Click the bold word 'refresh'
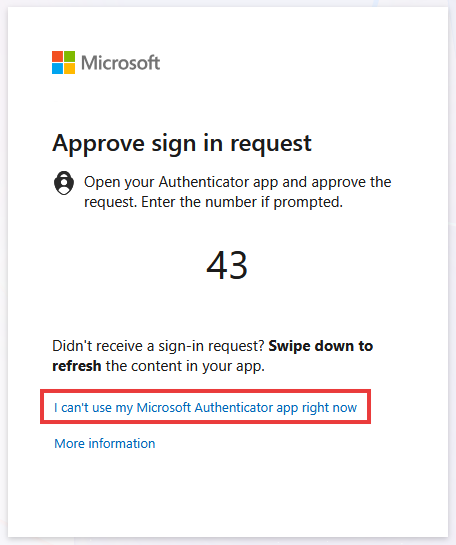 click(76, 366)
